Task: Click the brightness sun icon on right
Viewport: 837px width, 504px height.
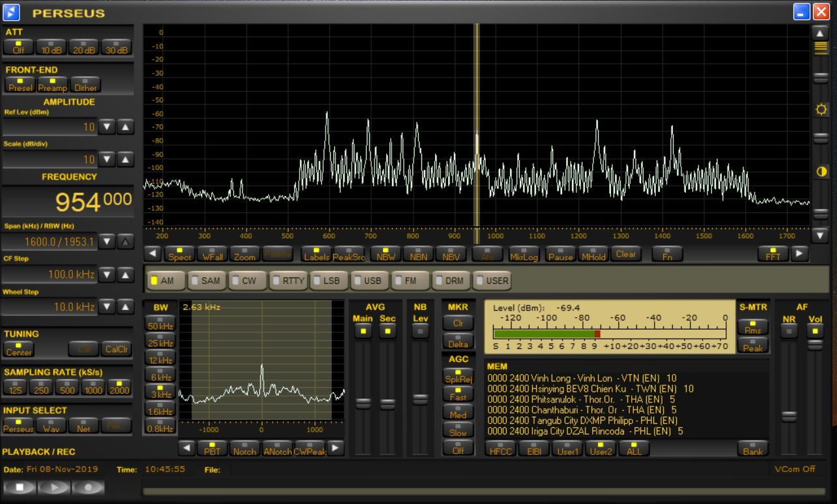Action: (x=821, y=109)
